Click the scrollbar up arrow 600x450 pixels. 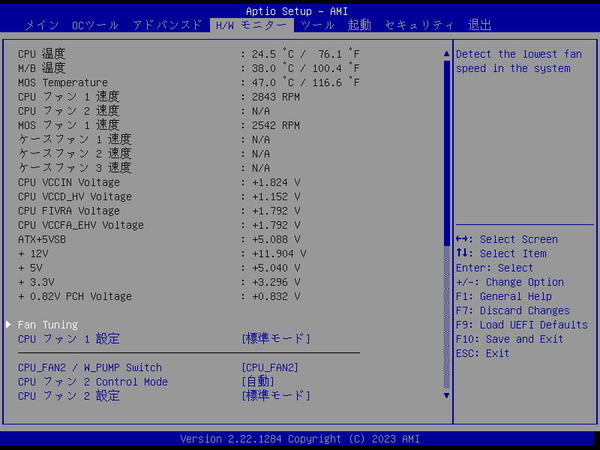point(446,54)
